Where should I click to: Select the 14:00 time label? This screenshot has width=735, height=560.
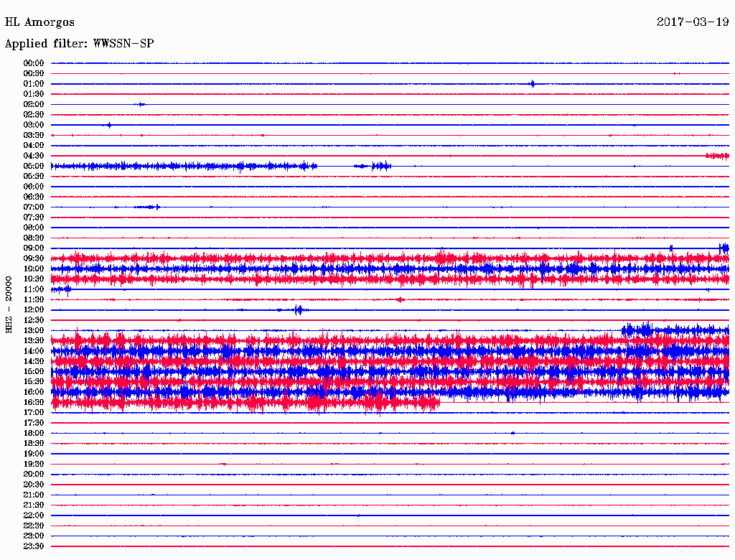tap(34, 351)
